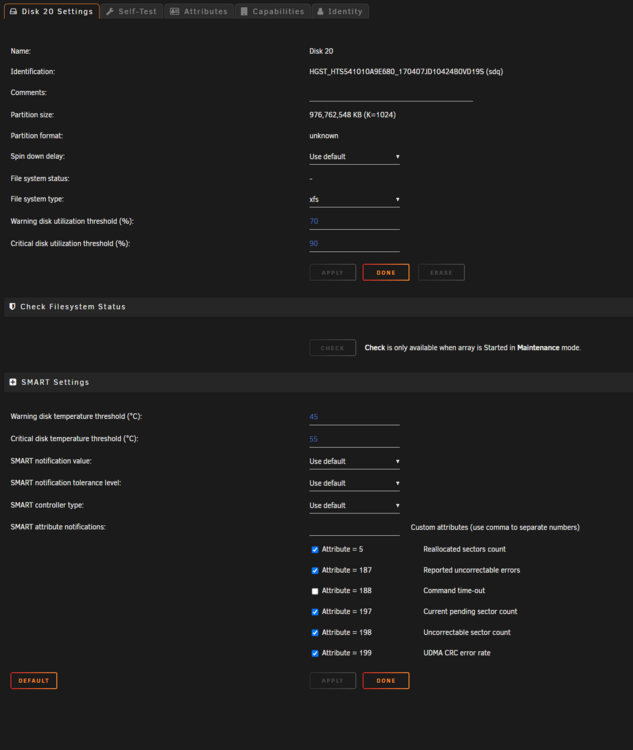Click the 'unknown' partition format value

(324, 136)
